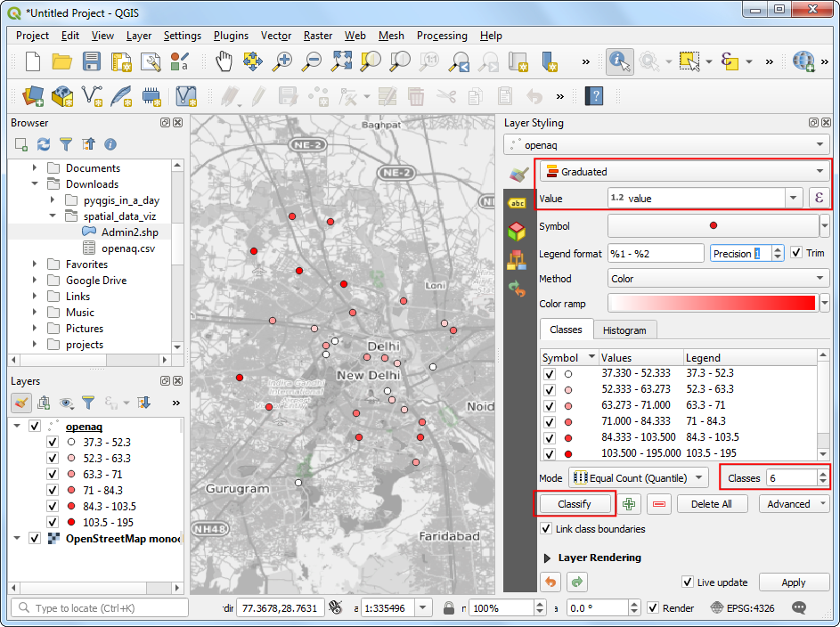Open the expression editor next to Value

[x=819, y=198]
